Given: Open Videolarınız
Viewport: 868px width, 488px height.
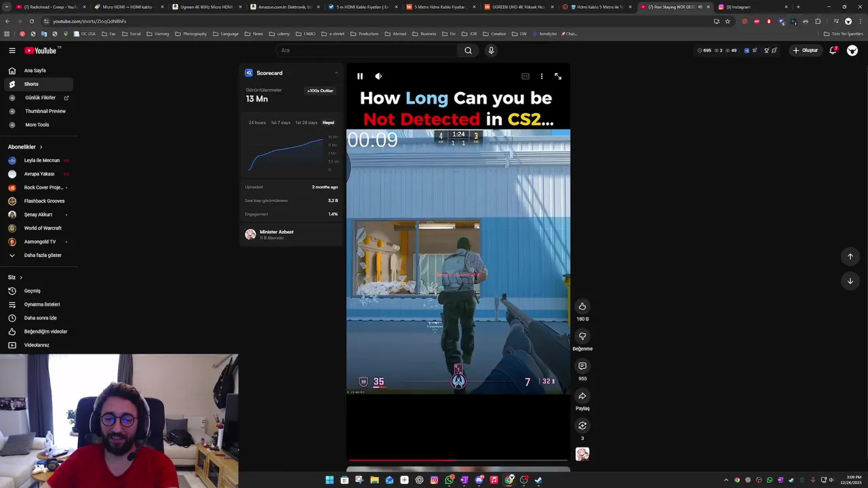Looking at the screenshot, I should 37,345.
